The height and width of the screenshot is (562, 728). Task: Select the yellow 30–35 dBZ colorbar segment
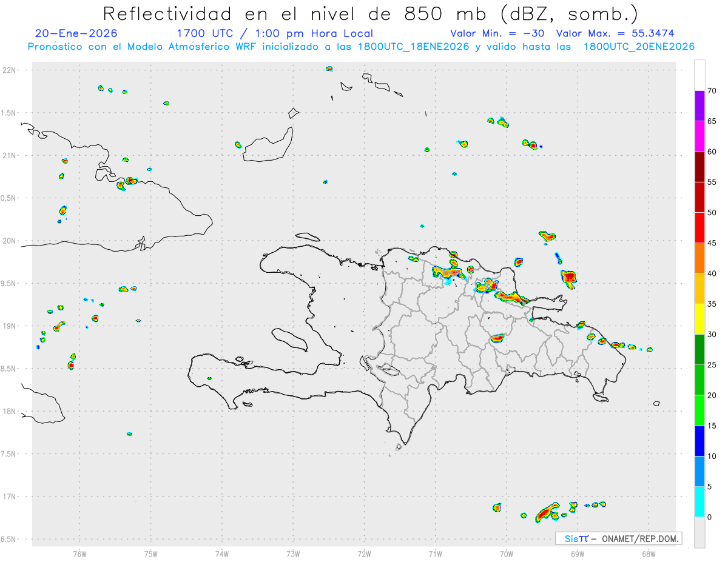699,319
